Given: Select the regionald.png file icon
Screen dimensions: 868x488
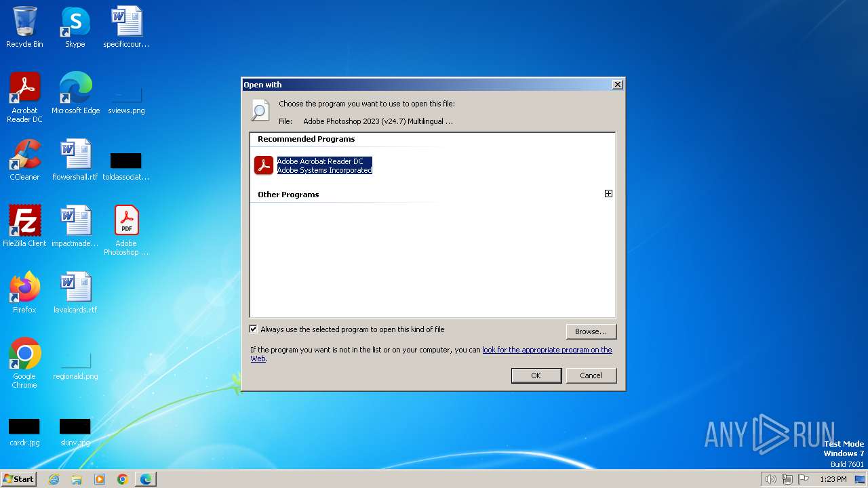Looking at the screenshot, I should pos(75,366).
